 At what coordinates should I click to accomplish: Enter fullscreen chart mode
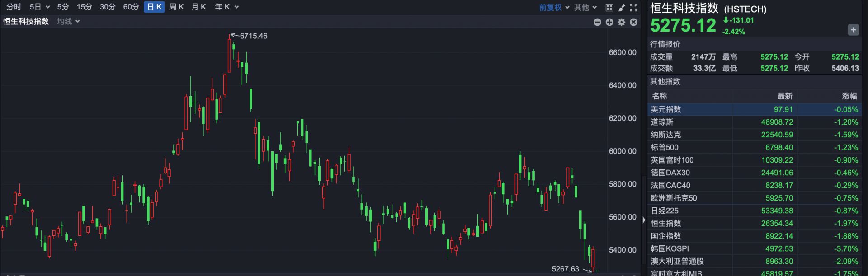[x=634, y=7]
